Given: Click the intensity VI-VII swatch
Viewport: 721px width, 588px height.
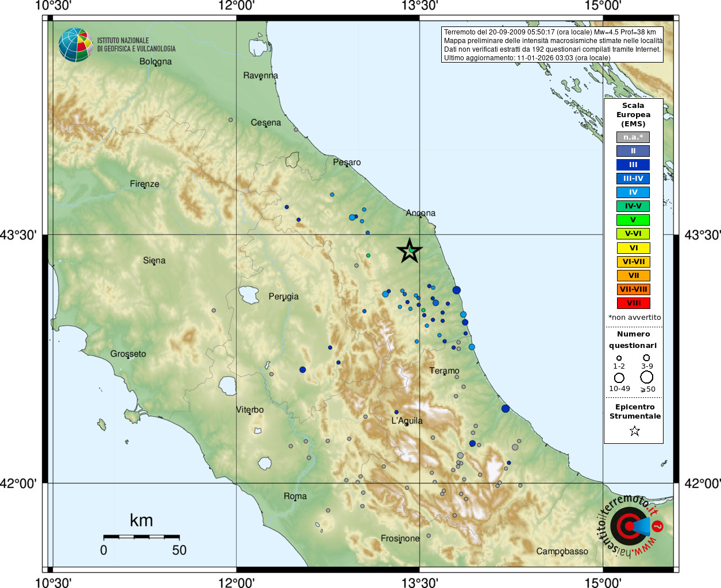Looking at the screenshot, I should click(633, 262).
